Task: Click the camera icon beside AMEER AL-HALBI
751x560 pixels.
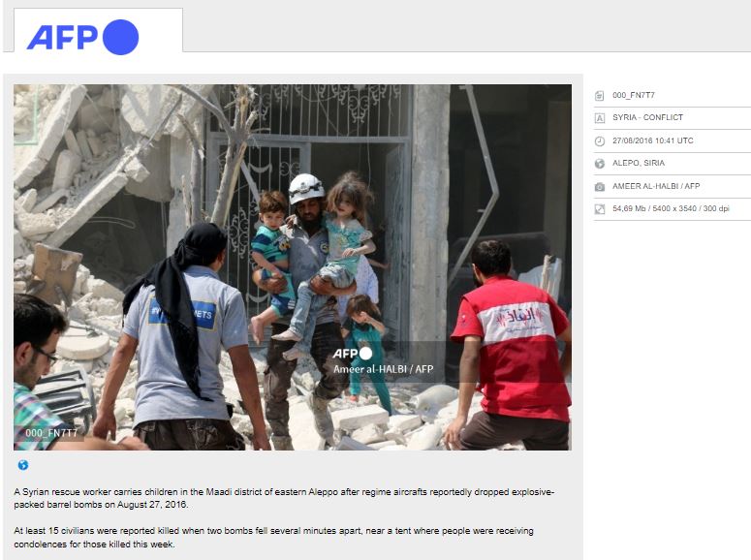Action: tap(599, 186)
